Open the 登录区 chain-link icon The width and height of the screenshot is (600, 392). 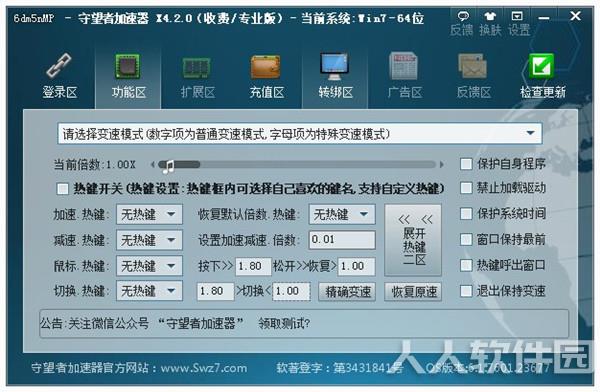click(59, 66)
